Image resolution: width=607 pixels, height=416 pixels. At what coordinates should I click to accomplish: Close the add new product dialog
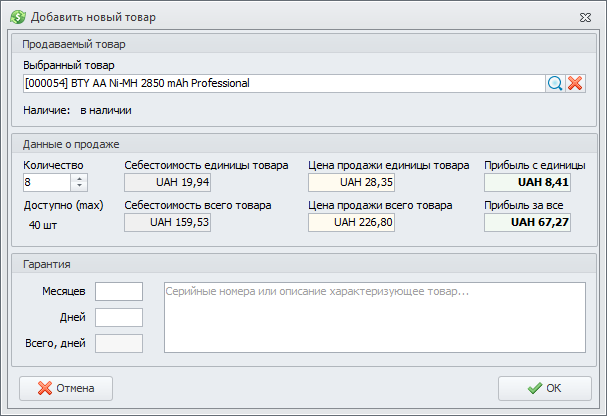tap(584, 17)
